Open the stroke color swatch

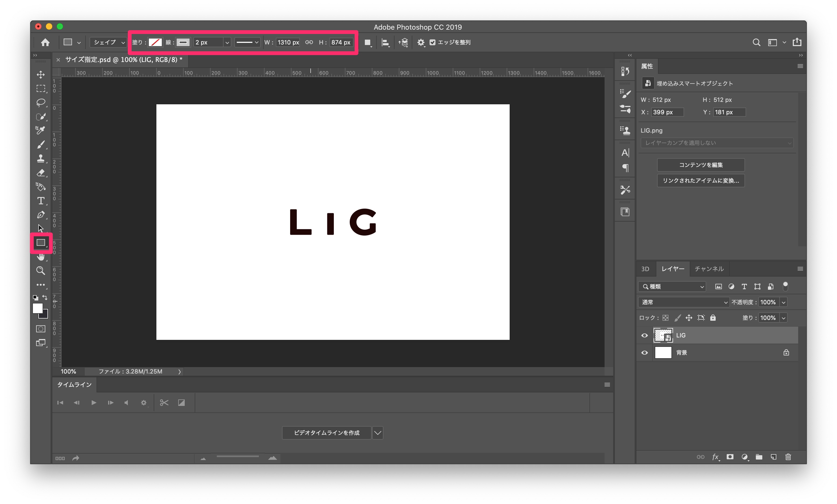tap(183, 43)
